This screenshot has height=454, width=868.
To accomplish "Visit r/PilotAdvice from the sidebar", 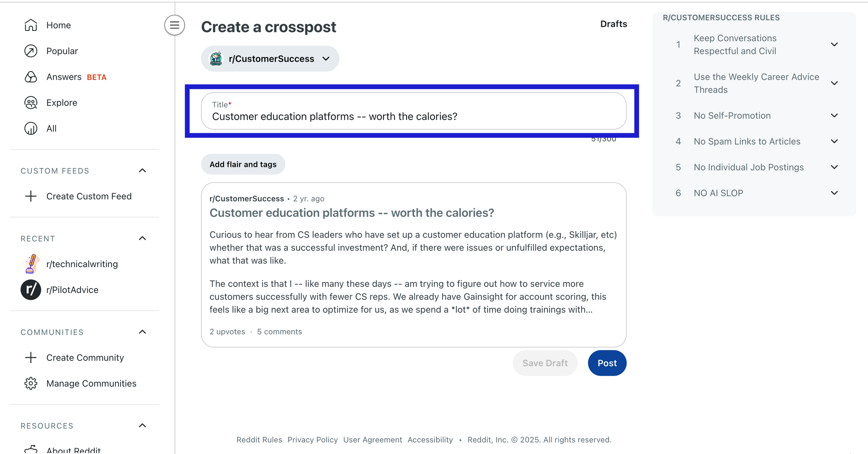I will 30,290.
